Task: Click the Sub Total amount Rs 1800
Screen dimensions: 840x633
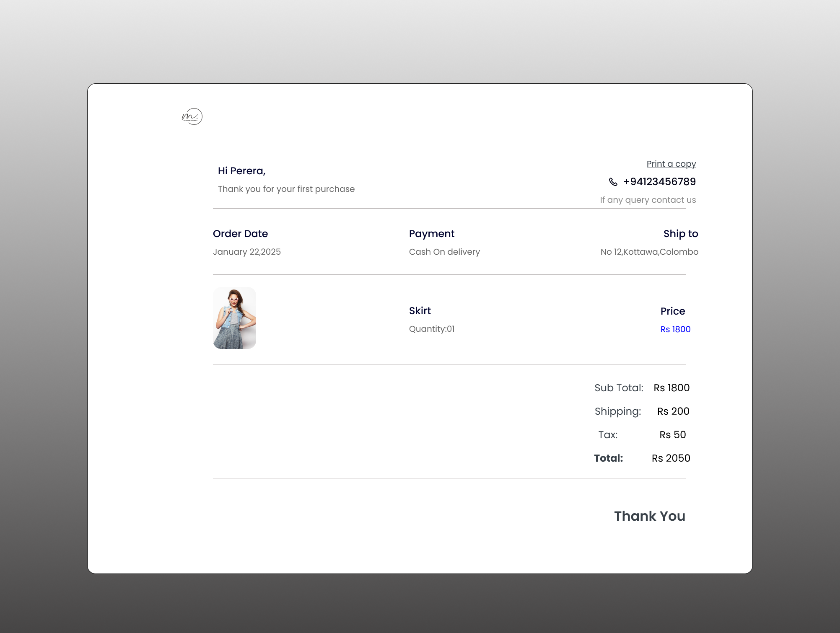Action: point(671,388)
